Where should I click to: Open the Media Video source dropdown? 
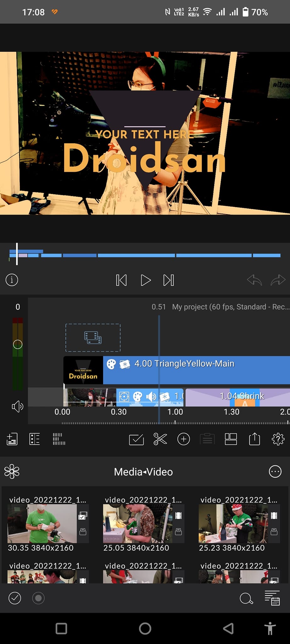click(143, 472)
